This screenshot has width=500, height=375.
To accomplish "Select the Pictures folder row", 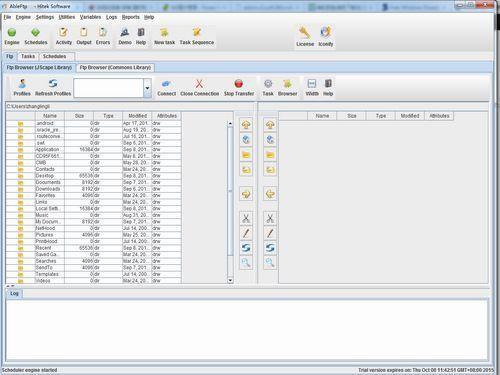I will 94,235.
